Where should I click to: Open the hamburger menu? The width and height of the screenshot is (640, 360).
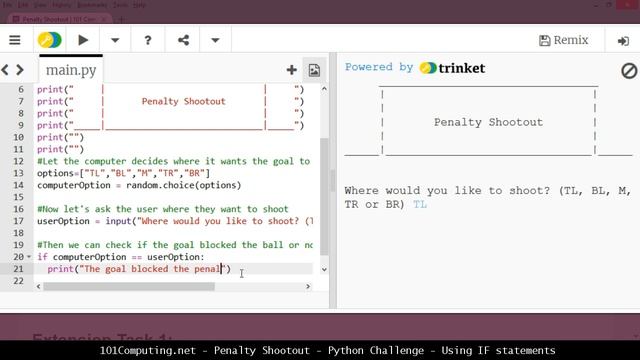15,40
